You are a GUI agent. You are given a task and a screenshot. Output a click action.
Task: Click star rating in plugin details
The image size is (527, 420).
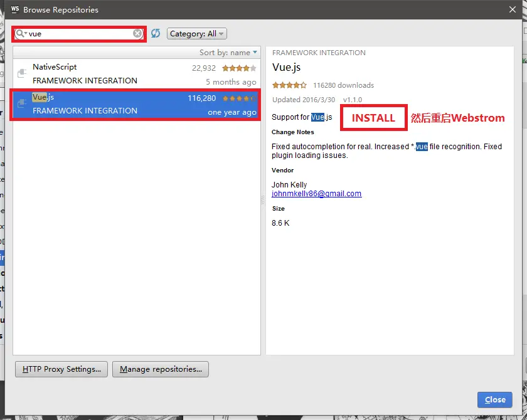(x=289, y=85)
